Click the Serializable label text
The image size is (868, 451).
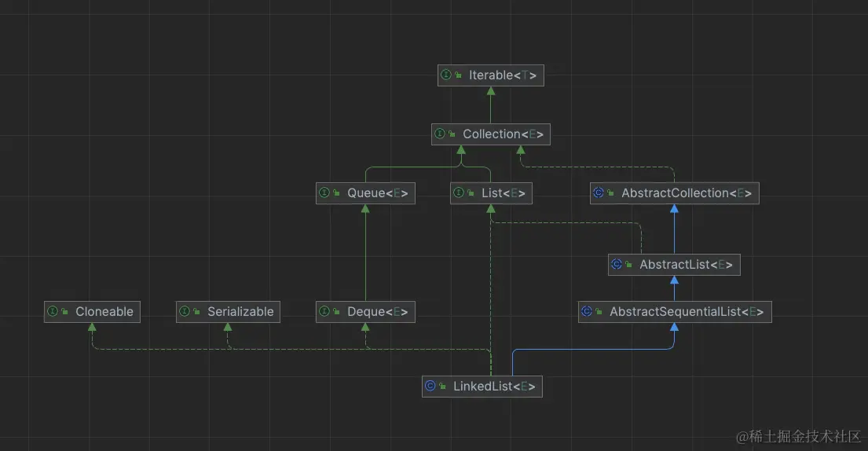[240, 312]
